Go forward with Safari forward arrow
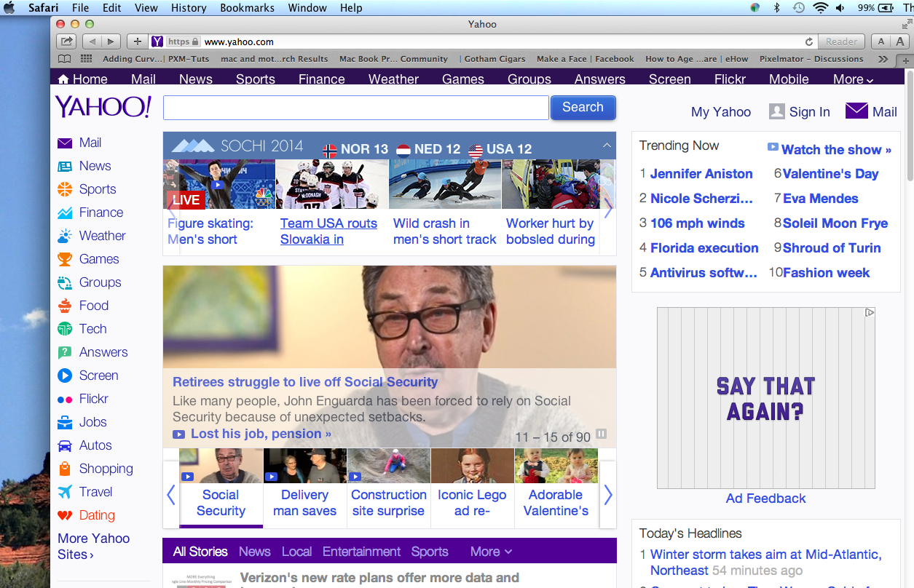 click(x=111, y=41)
